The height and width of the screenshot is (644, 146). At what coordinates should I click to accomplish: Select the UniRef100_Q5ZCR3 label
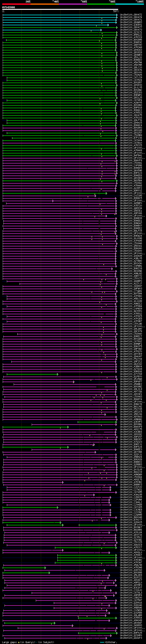pyautogui.click(x=131, y=93)
